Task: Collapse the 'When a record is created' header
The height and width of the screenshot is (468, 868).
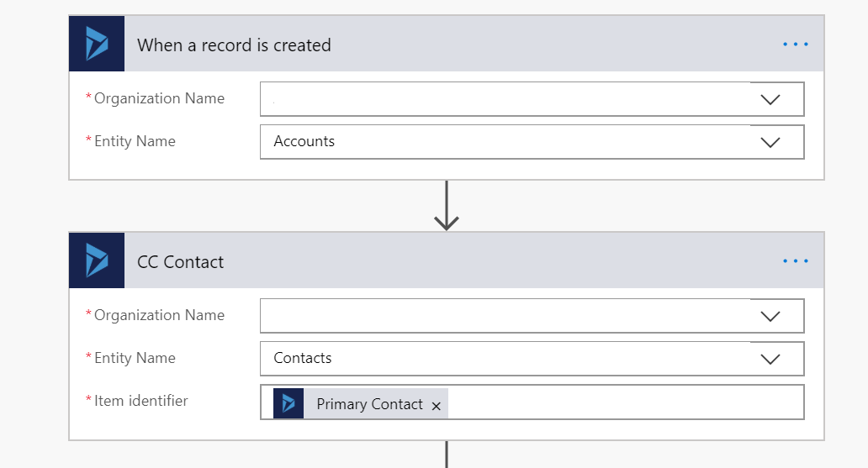Action: click(446, 44)
